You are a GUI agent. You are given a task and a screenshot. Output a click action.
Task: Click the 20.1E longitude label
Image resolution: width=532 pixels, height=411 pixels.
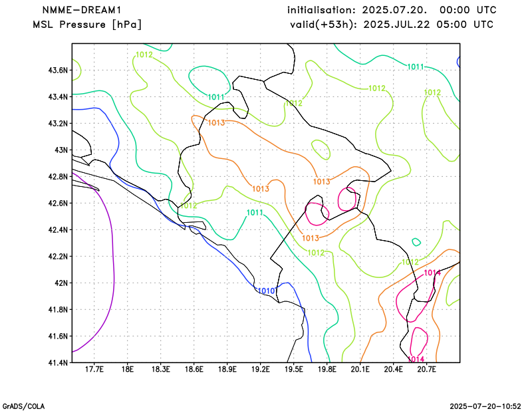click(x=360, y=369)
